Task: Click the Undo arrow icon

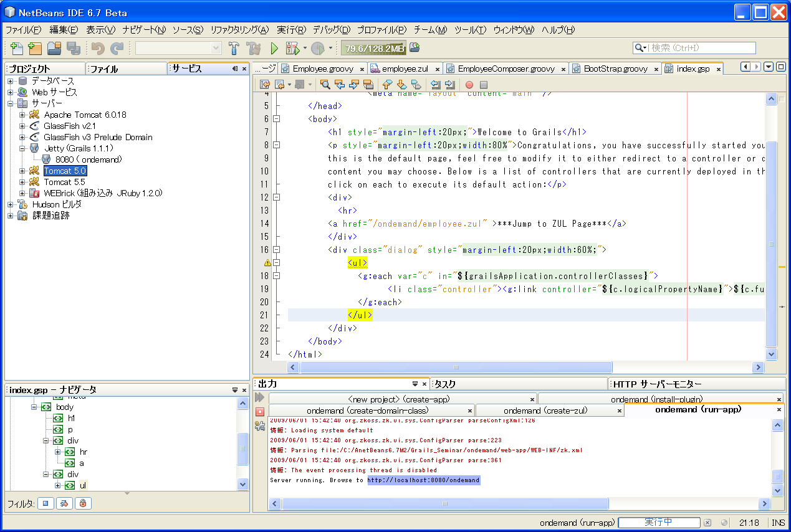Action: pyautogui.click(x=98, y=48)
